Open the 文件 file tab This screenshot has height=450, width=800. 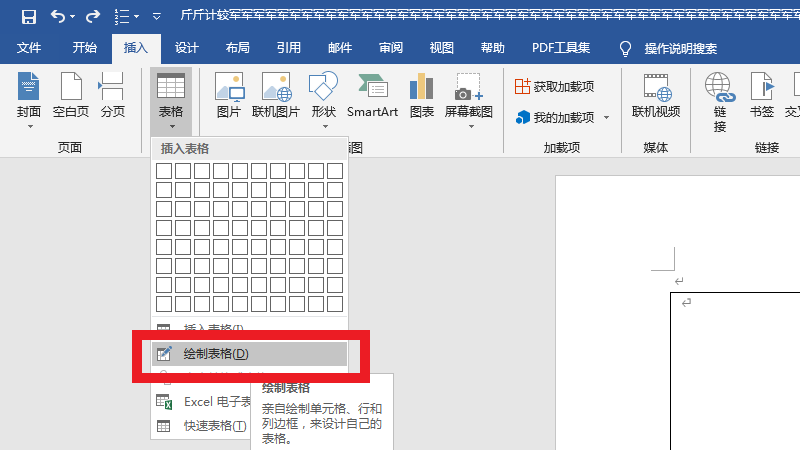pyautogui.click(x=29, y=48)
